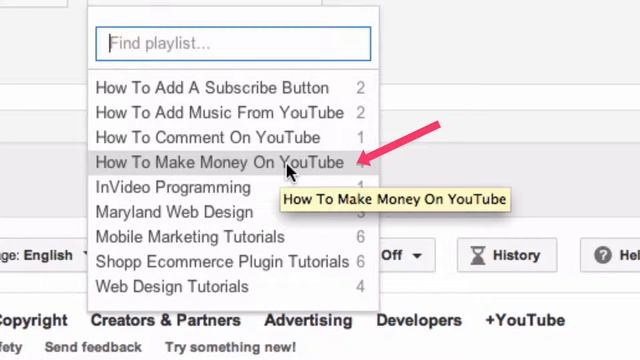Open Creators & Partners link
The image size is (640, 360).
click(166, 320)
